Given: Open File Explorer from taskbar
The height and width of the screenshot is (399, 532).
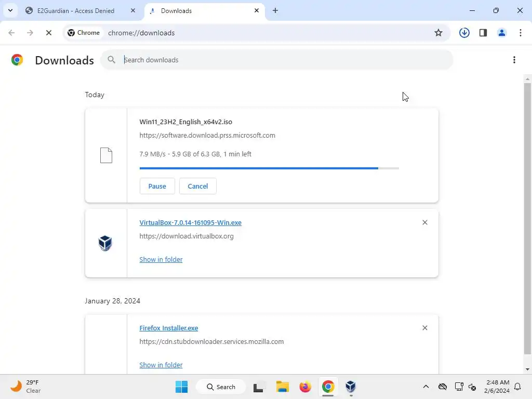Looking at the screenshot, I should pyautogui.click(x=282, y=387).
